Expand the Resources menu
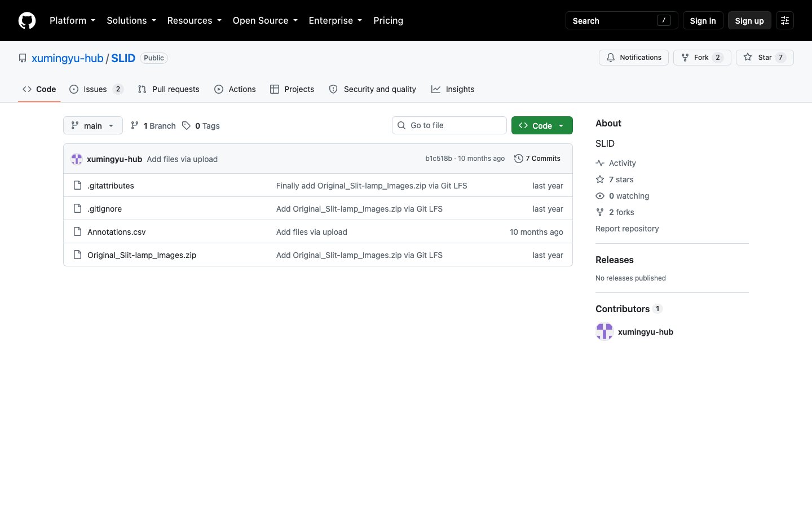This screenshot has width=812, height=508. [x=194, y=20]
